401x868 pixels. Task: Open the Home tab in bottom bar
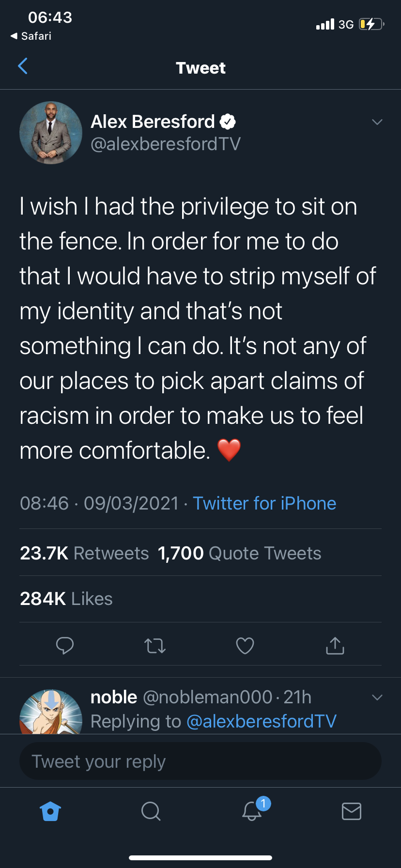tap(50, 811)
